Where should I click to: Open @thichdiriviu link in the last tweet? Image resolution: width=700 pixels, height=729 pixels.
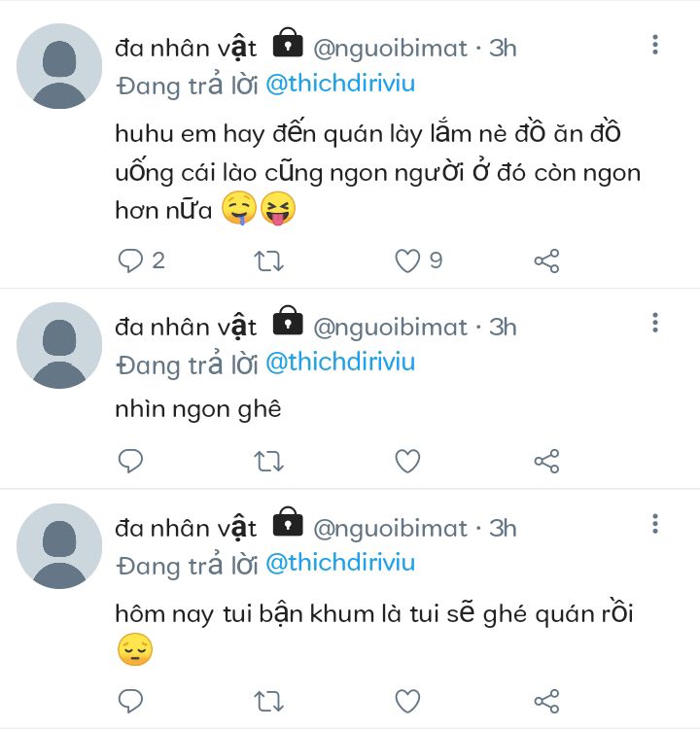340,563
